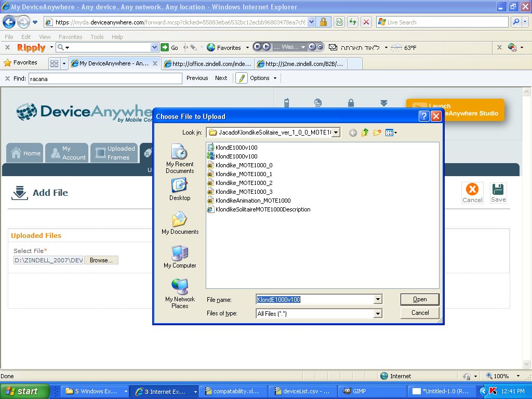Expand the File name combo dropdown arrow
Image resolution: width=532 pixels, height=399 pixels.
point(378,300)
